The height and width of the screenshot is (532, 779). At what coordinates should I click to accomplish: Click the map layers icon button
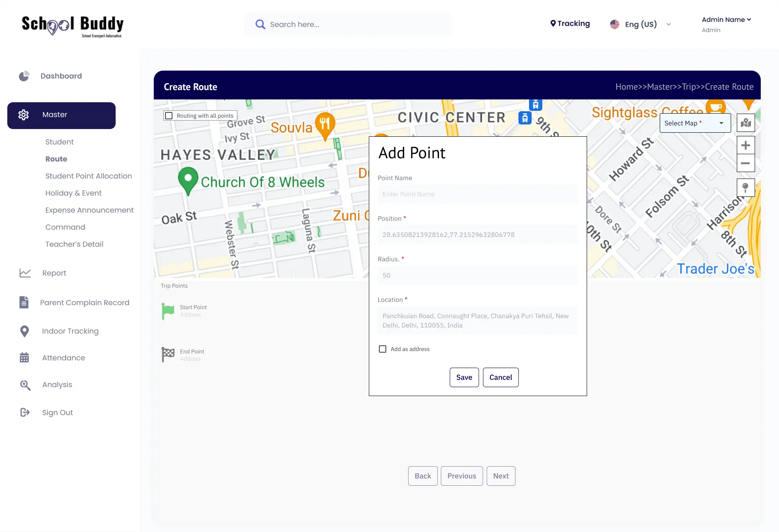click(746, 123)
